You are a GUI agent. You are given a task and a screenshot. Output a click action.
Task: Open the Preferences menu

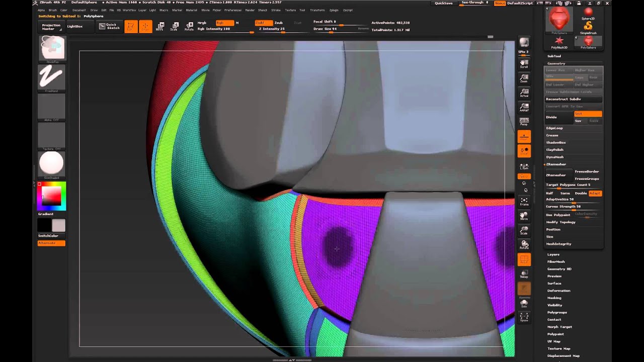coord(233,10)
